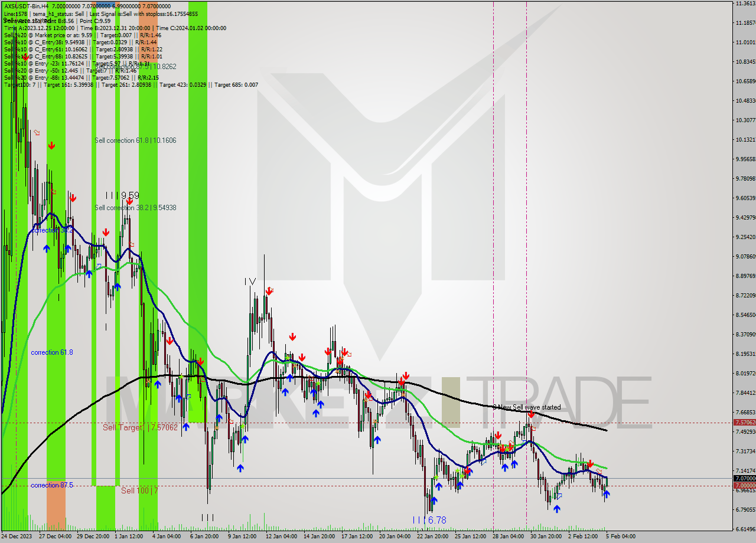Click blue buy arrow under the latest candle
The width and height of the screenshot is (756, 543).
click(607, 494)
